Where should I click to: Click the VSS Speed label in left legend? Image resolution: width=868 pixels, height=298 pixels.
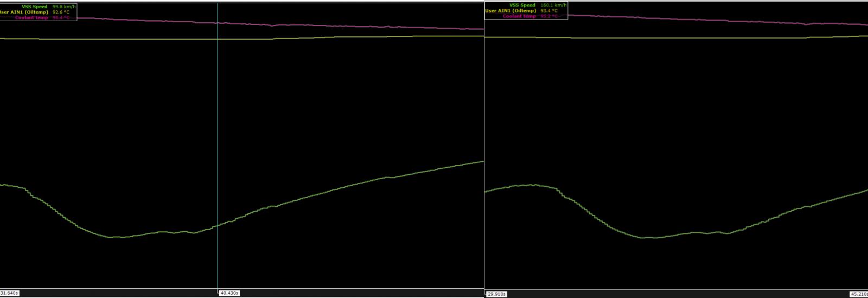tap(34, 7)
